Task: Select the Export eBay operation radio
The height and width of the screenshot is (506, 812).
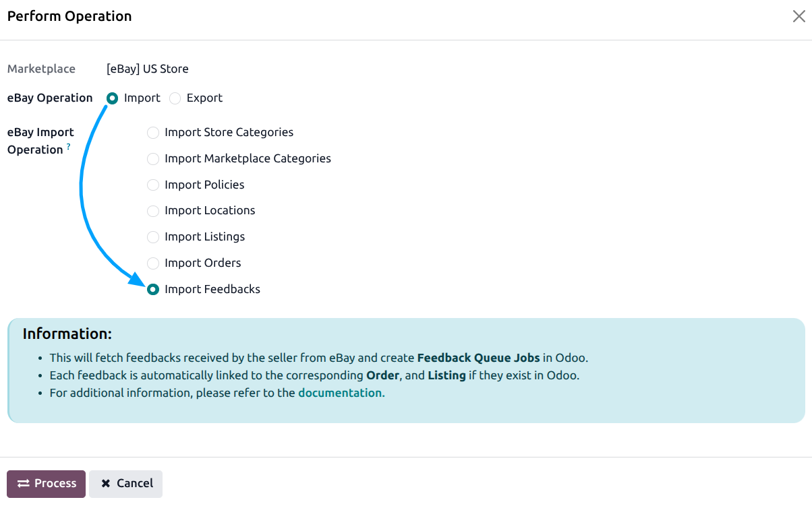Action: tap(175, 98)
